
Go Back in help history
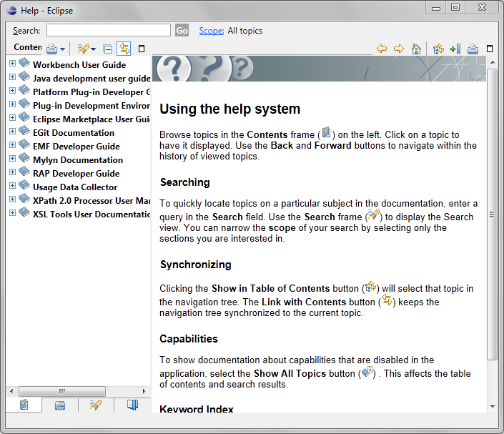(382, 49)
